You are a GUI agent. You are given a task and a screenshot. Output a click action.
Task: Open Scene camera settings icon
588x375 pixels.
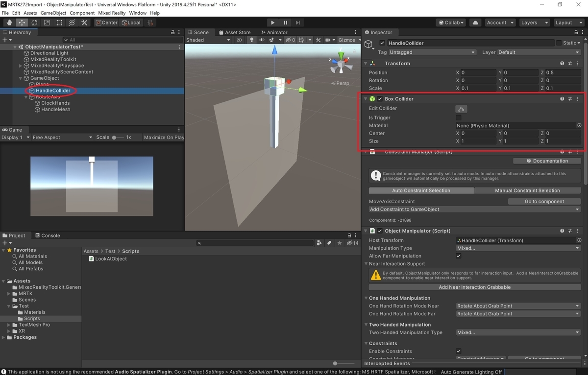(328, 40)
